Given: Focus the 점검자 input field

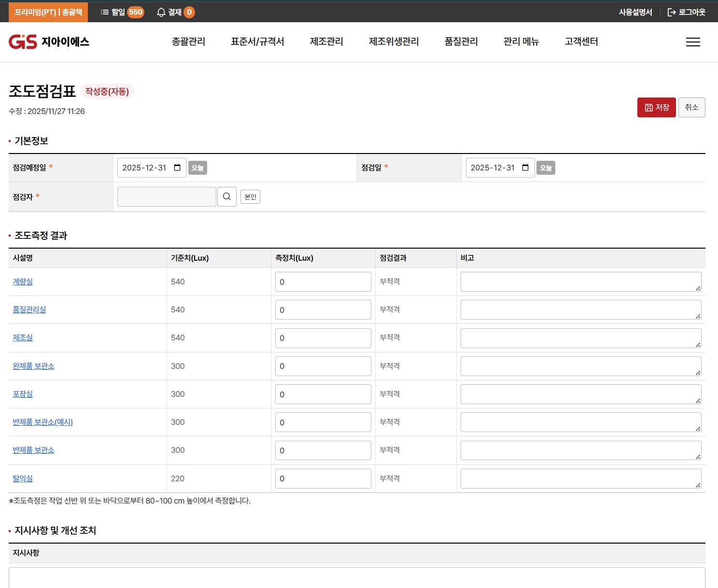Looking at the screenshot, I should pyautogui.click(x=167, y=196).
